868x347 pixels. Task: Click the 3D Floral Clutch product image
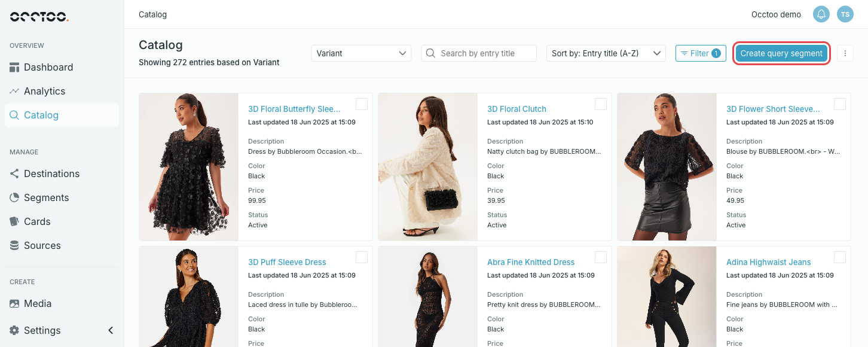[428, 167]
